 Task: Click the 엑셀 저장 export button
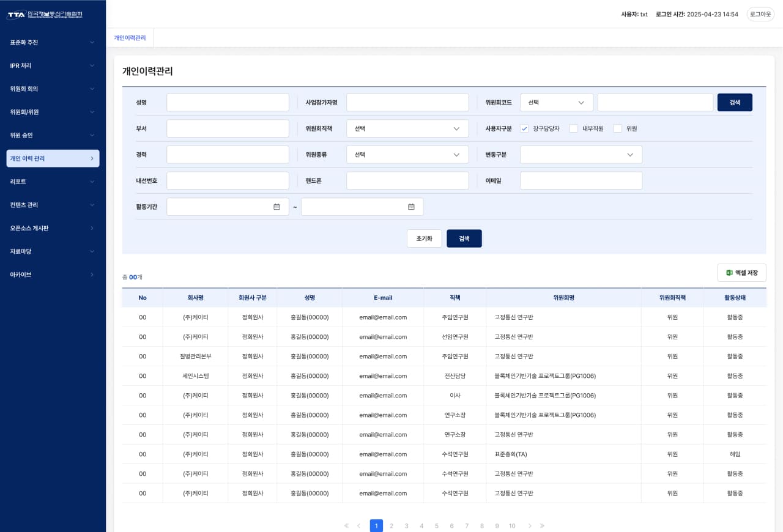coord(741,273)
